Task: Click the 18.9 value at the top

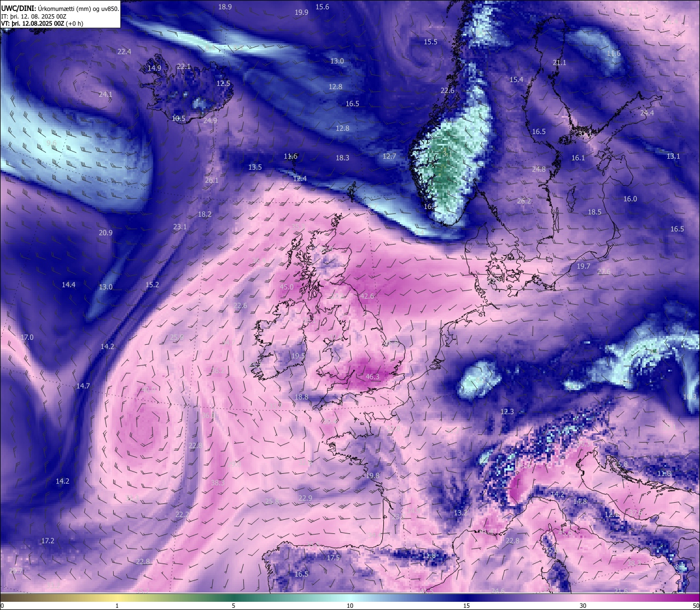Action: [225, 7]
